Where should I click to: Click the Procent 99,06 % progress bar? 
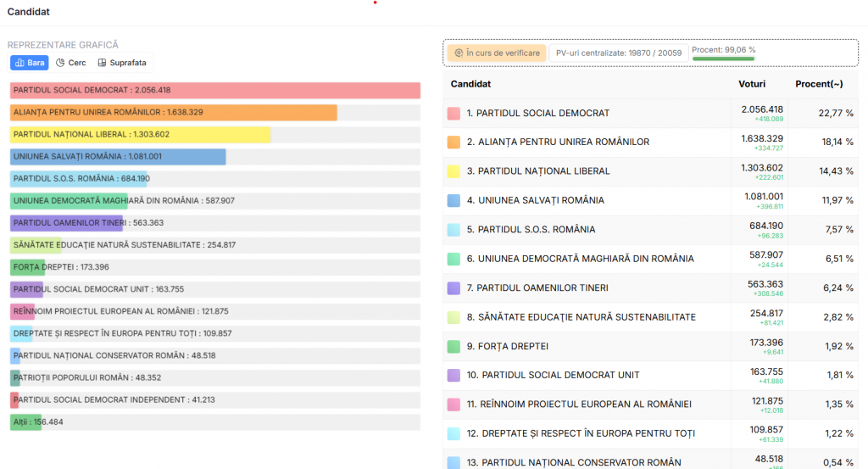724,59
